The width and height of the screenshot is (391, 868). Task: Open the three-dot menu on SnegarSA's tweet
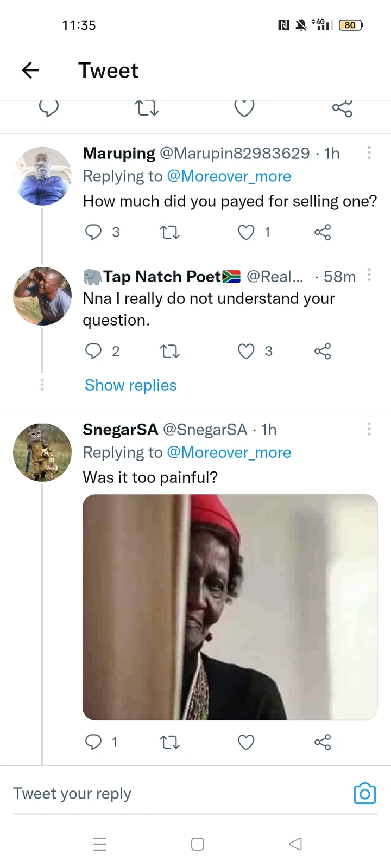(369, 429)
